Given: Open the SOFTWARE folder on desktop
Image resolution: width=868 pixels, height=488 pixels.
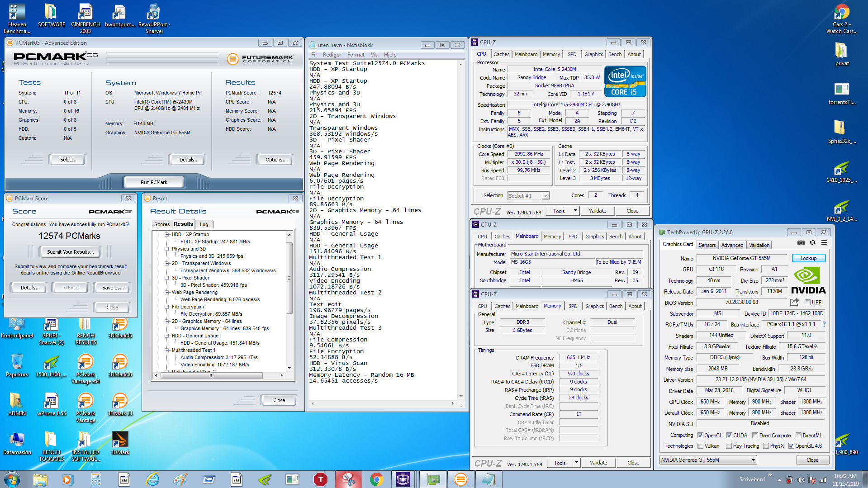Looking at the screenshot, I should (x=51, y=15).
